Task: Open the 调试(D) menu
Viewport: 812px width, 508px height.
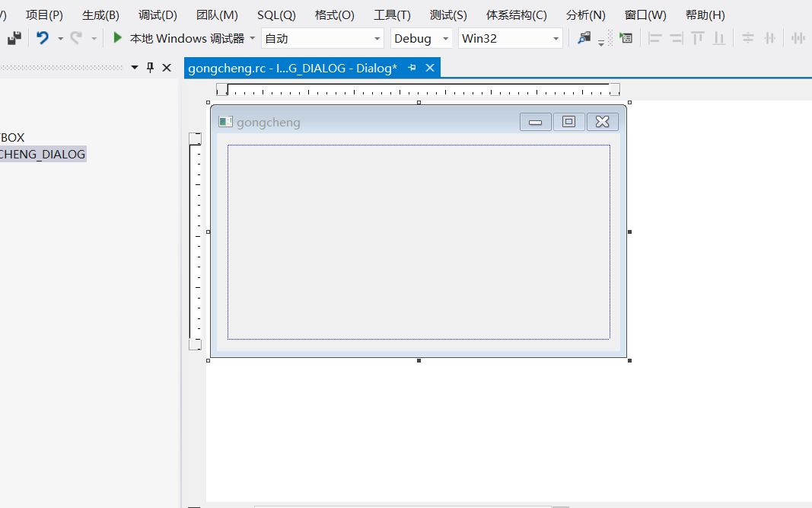Action: pos(158,15)
